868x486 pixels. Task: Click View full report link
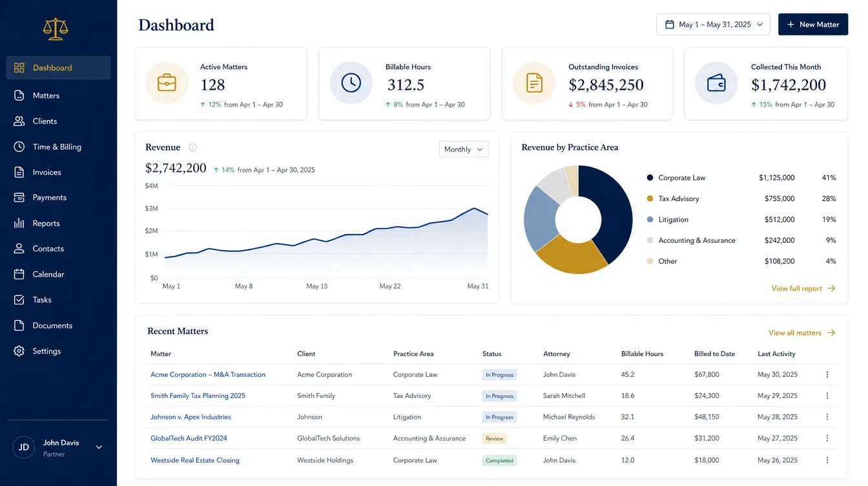(803, 288)
